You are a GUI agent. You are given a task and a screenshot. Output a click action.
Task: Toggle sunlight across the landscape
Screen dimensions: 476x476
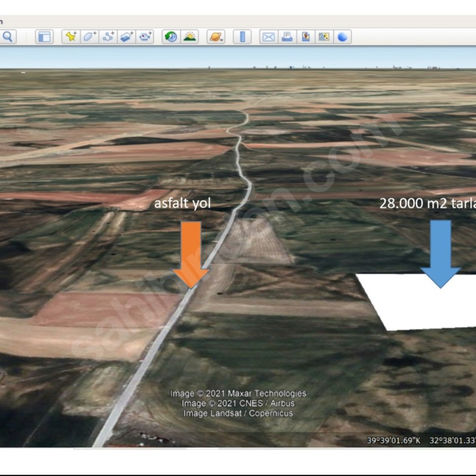click(x=190, y=37)
